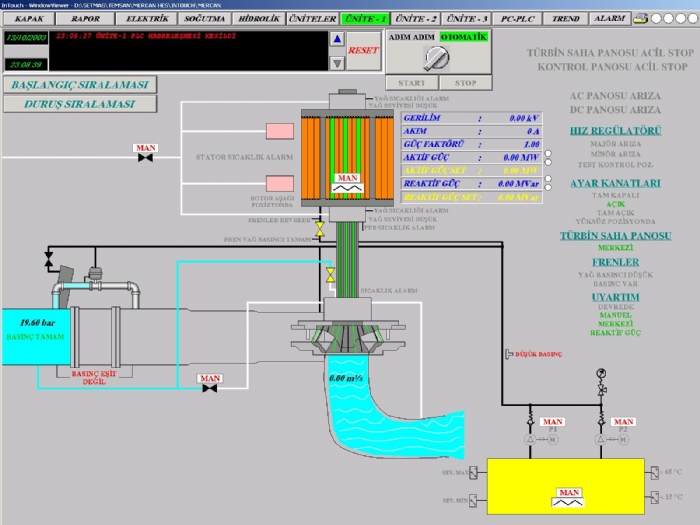Click lower round button beside AKTİF GÜÇ
Image resolution: width=700 pixels, height=525 pixels.
coord(548,162)
